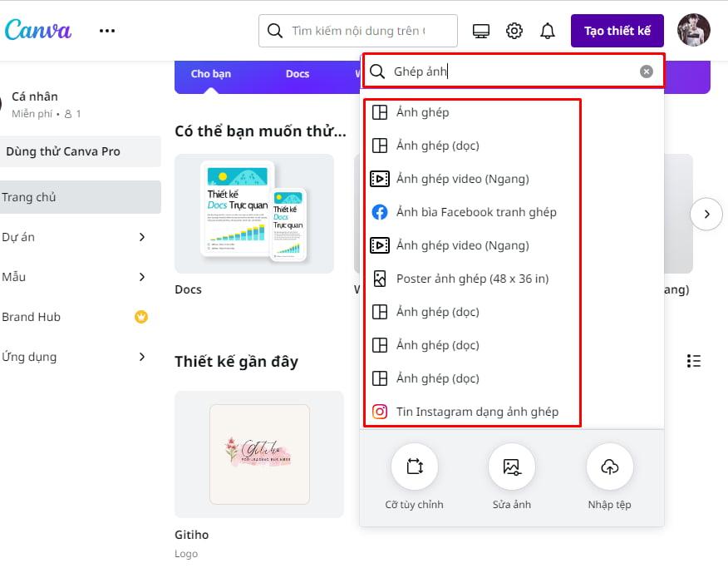The width and height of the screenshot is (728, 568).
Task: Clear the 'Ghép ảnh' search text
Action: coord(647,72)
